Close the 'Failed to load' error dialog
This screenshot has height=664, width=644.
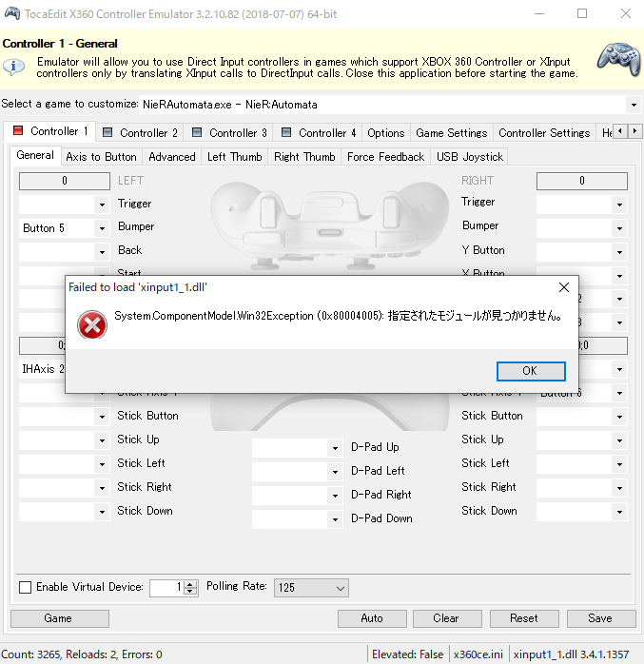point(563,286)
